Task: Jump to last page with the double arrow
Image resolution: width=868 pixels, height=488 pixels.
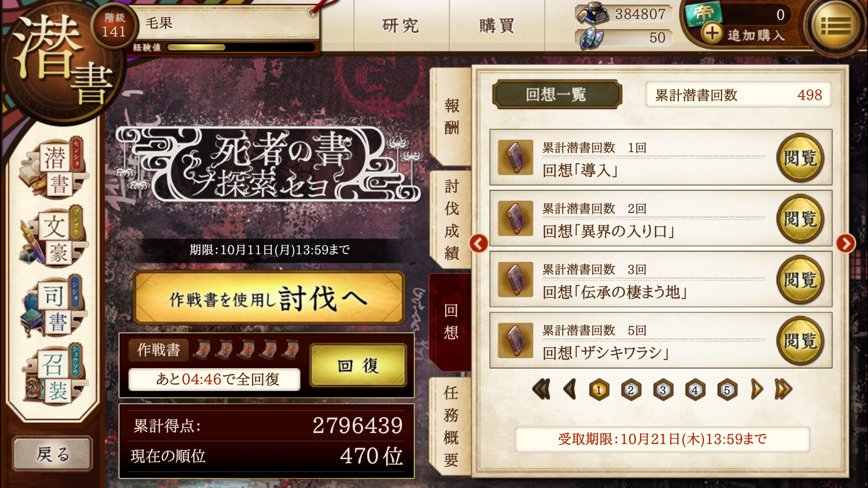Action: 783,389
